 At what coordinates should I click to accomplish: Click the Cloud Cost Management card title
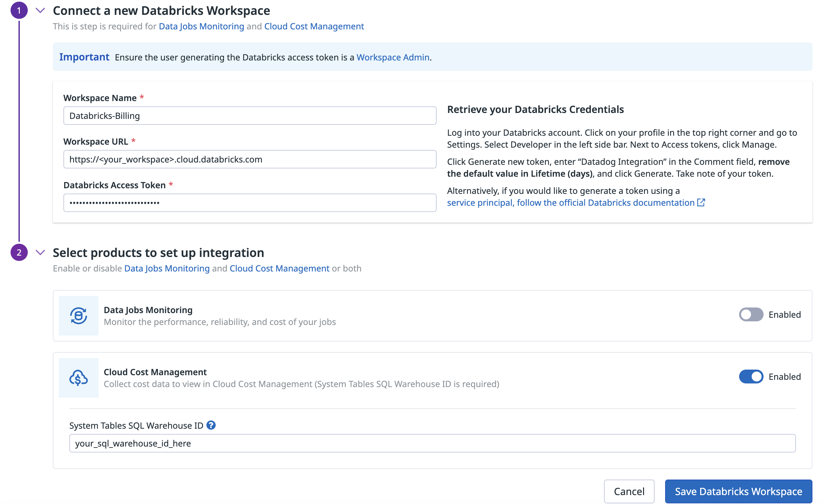[155, 372]
